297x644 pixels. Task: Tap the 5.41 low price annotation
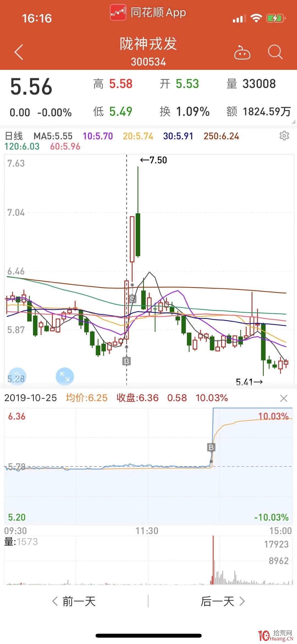249,382
